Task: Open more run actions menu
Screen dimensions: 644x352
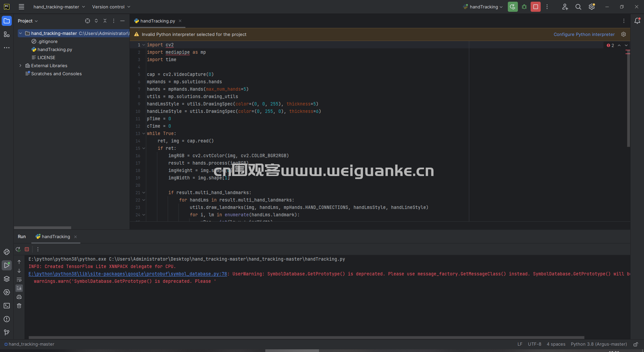Action: (x=547, y=7)
